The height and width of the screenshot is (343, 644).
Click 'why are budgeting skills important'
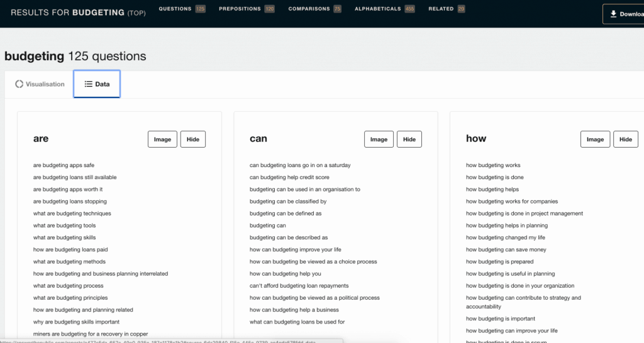tap(76, 322)
